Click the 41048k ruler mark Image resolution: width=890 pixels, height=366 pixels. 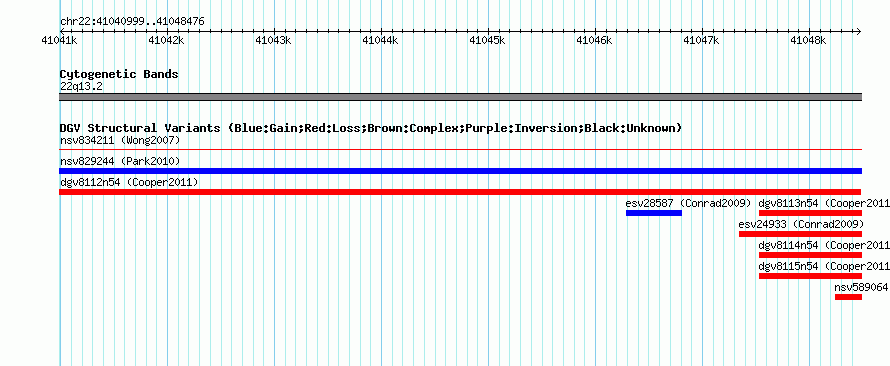[x=808, y=40]
